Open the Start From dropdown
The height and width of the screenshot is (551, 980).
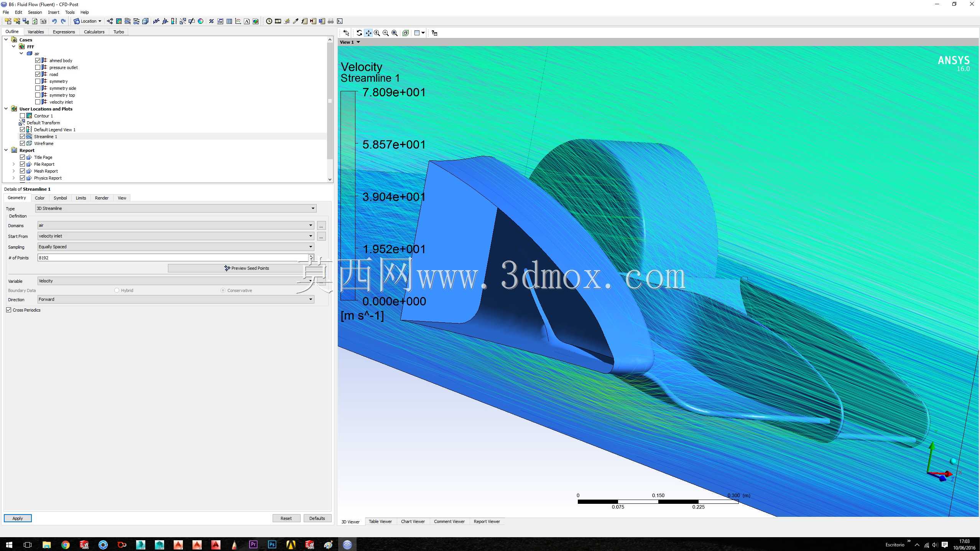click(176, 236)
